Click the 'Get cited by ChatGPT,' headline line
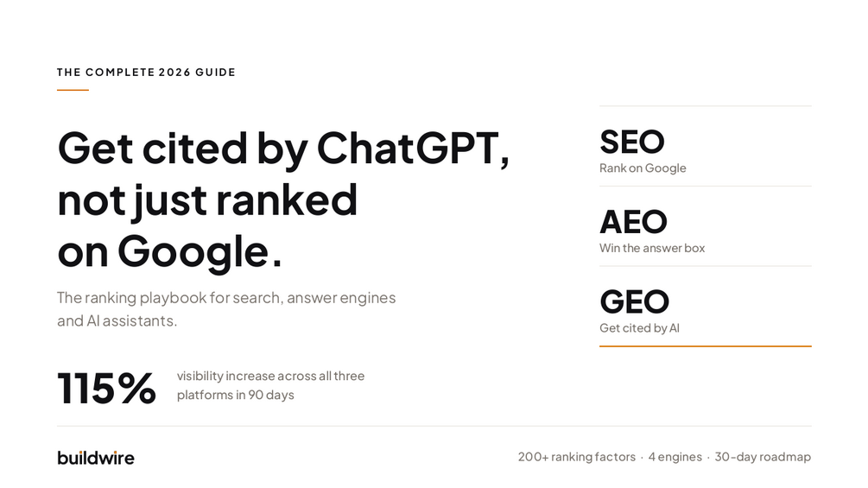This screenshot has width=868, height=488. (283, 149)
